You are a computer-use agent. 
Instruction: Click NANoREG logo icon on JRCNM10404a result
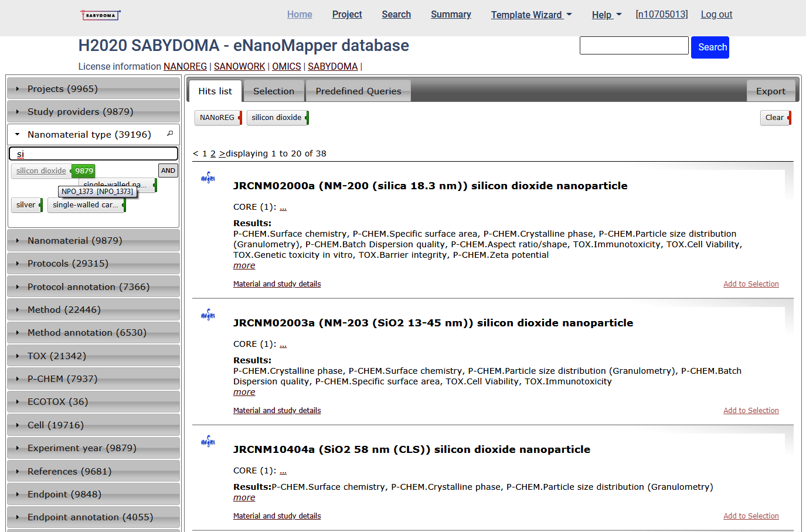tap(208, 441)
